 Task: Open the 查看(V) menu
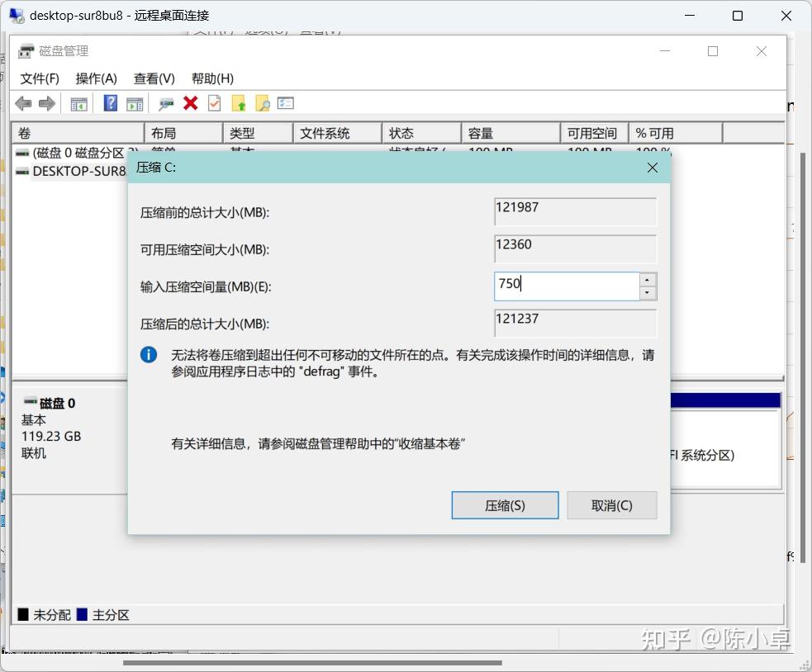pyautogui.click(x=153, y=78)
